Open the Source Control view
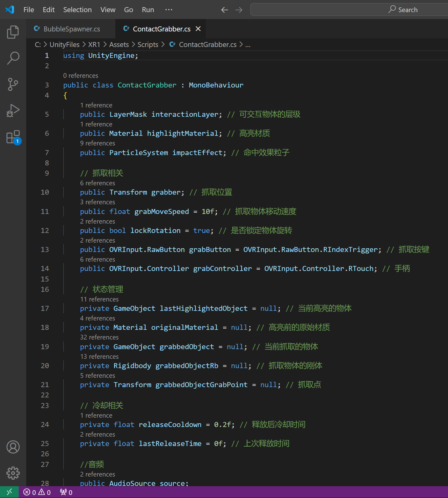The height and width of the screenshot is (498, 448). (13, 84)
